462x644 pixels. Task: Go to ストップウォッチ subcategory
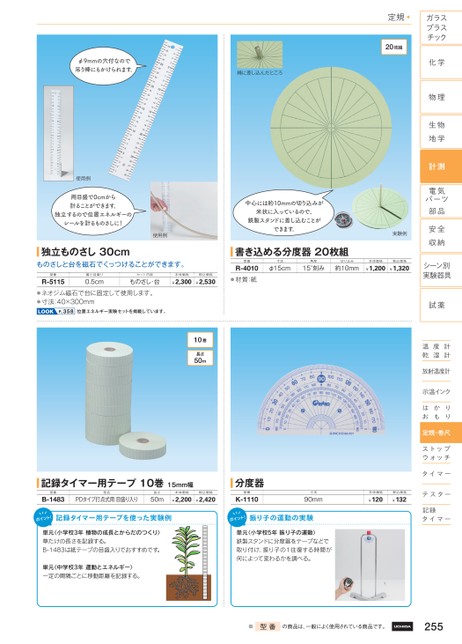(x=436, y=453)
